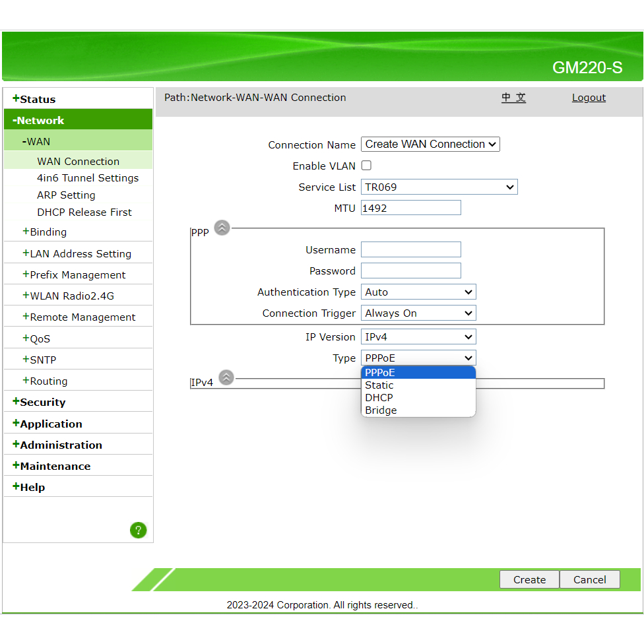This screenshot has width=644, height=644.
Task: Collapse the IPv4 section chevron icon
Action: [x=226, y=377]
